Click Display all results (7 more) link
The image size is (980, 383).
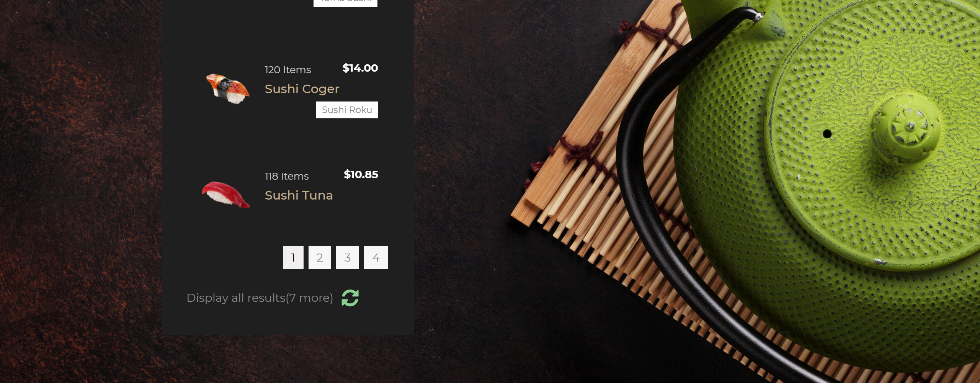(x=260, y=298)
